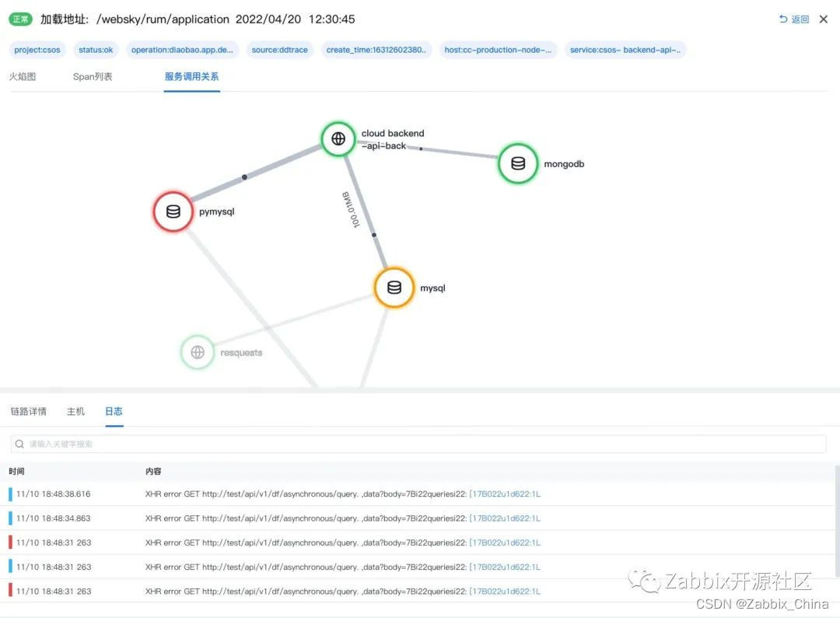The image size is (840, 618).
Task: Click the search magnifier icon in log filter
Action: pyautogui.click(x=19, y=444)
